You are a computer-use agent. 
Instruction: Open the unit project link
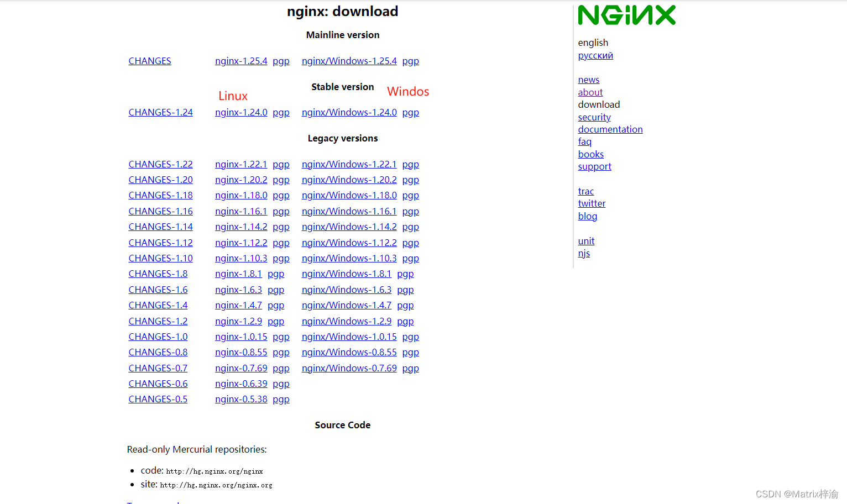[586, 241]
